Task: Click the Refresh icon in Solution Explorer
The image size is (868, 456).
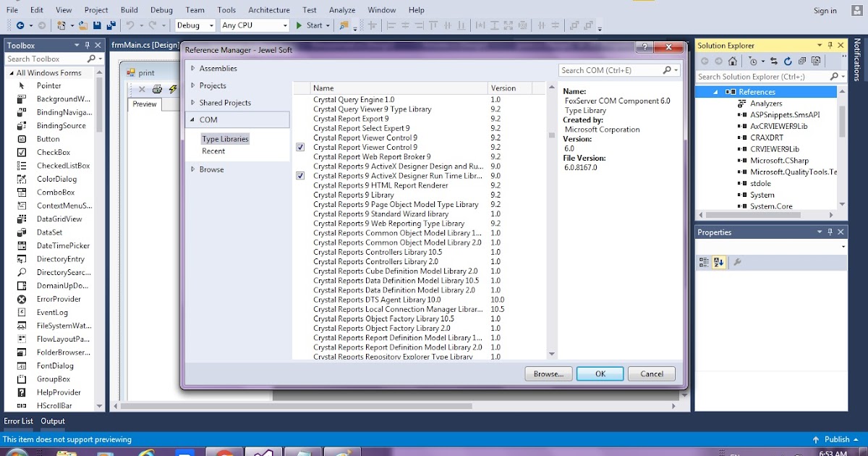Action: tap(788, 61)
